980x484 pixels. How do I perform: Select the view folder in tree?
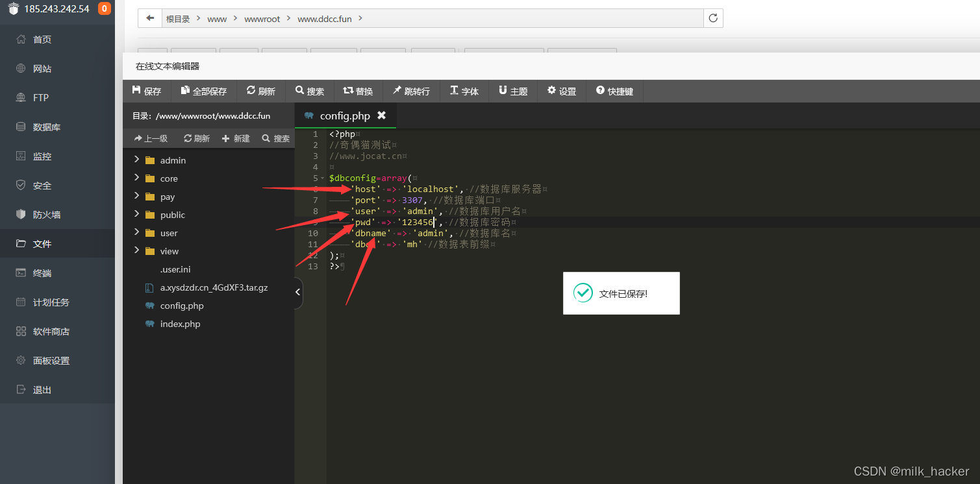click(170, 251)
